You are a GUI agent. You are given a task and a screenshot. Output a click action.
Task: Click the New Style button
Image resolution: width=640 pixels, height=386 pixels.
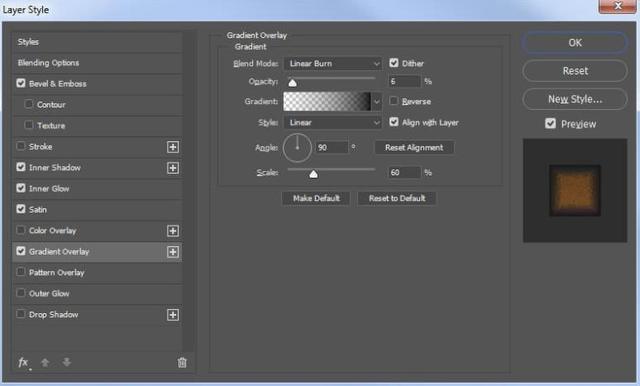(575, 99)
